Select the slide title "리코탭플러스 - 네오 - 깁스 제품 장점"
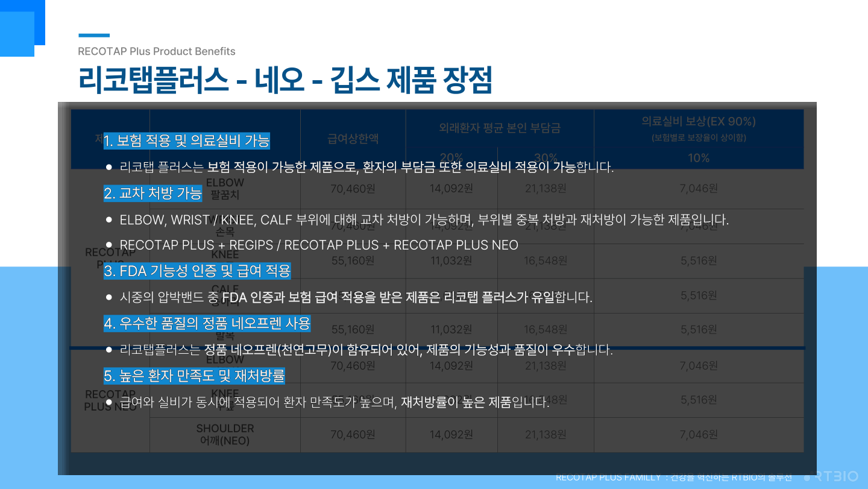Screen dimensions: 868x489 tap(285, 80)
